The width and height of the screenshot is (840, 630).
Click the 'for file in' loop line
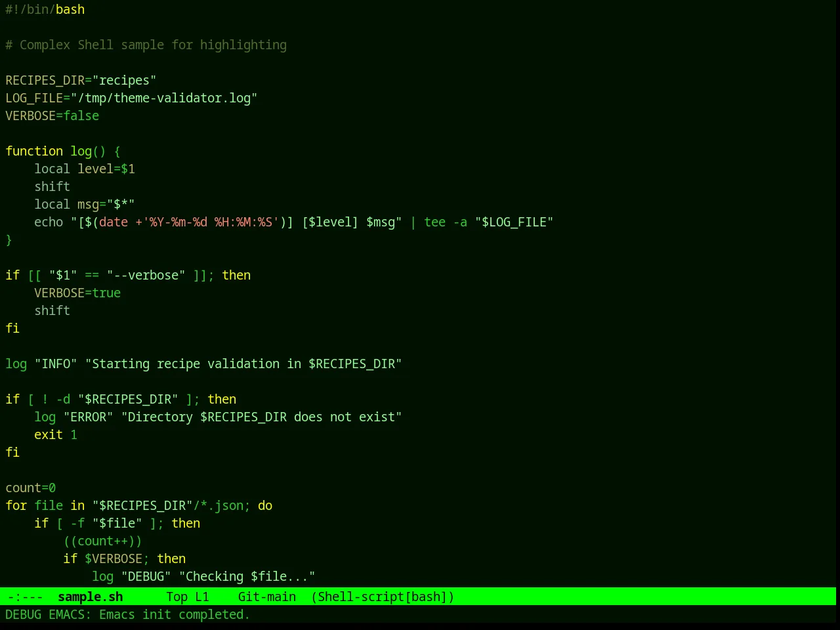click(139, 506)
